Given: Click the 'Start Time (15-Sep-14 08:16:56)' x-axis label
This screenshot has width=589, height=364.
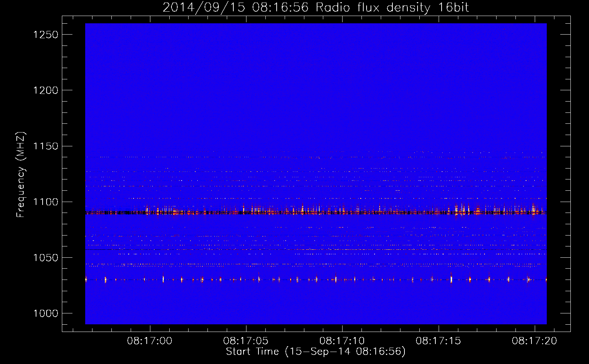Looking at the screenshot, I should click(x=316, y=352).
